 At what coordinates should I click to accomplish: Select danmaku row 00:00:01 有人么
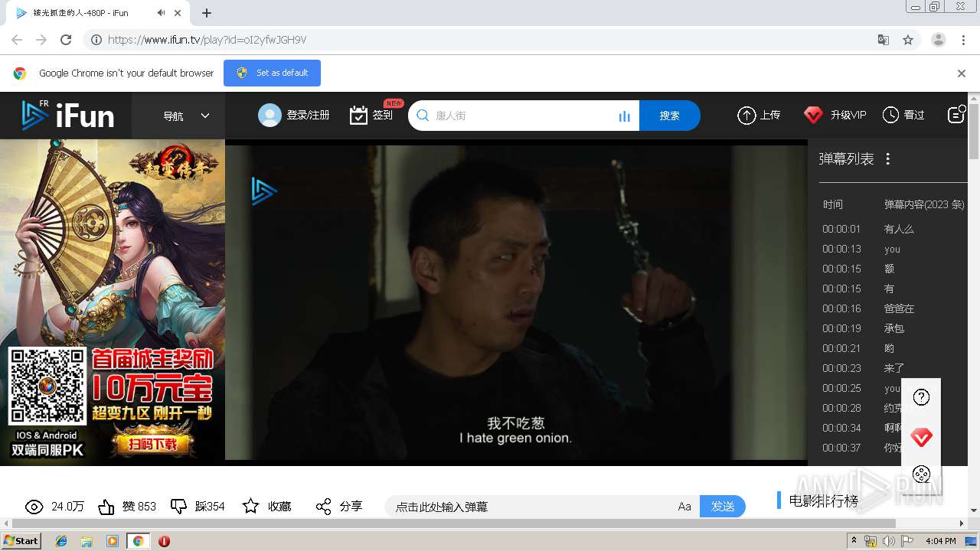pos(892,229)
